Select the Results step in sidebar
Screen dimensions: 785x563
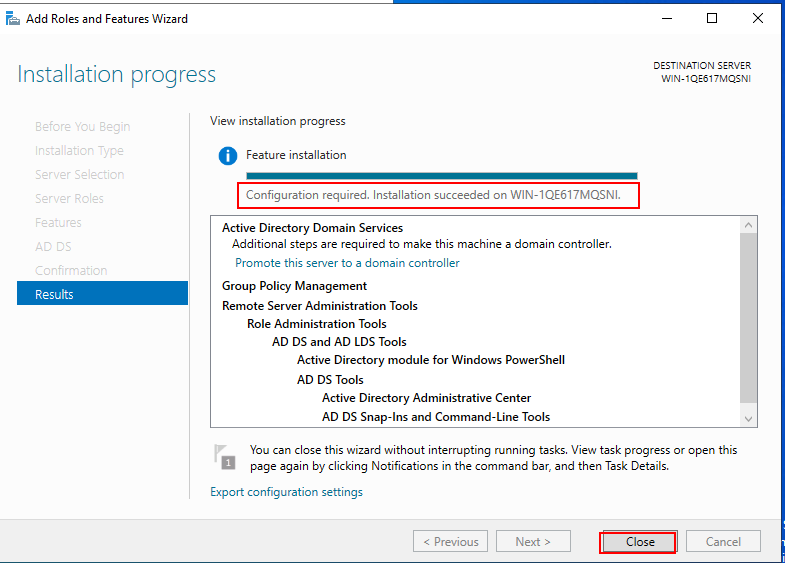click(102, 294)
